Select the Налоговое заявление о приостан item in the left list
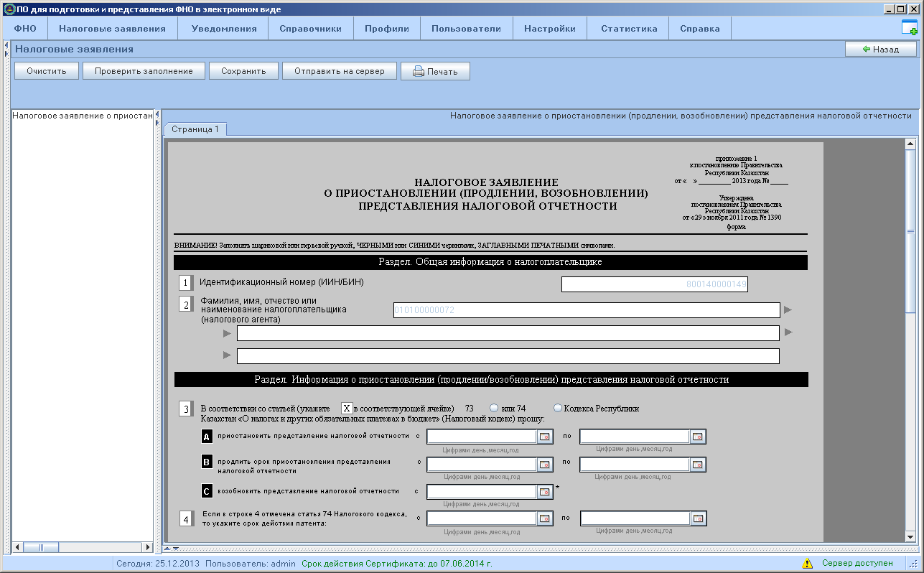The width and height of the screenshot is (924, 573). [83, 116]
